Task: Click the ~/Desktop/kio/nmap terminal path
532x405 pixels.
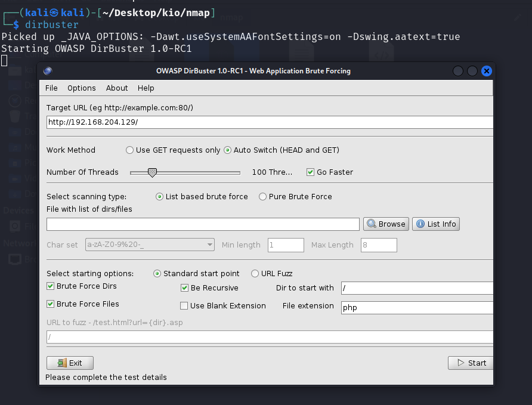Action: coord(156,13)
